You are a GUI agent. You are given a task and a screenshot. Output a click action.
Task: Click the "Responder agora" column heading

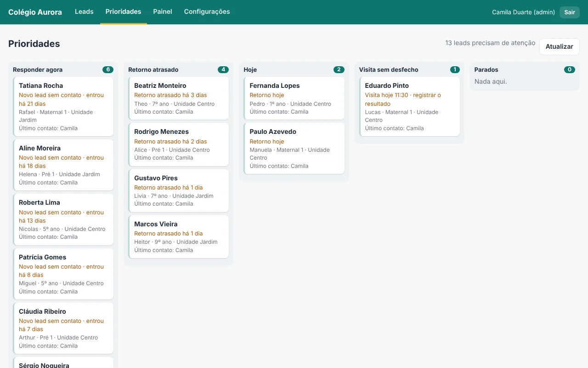pyautogui.click(x=38, y=70)
